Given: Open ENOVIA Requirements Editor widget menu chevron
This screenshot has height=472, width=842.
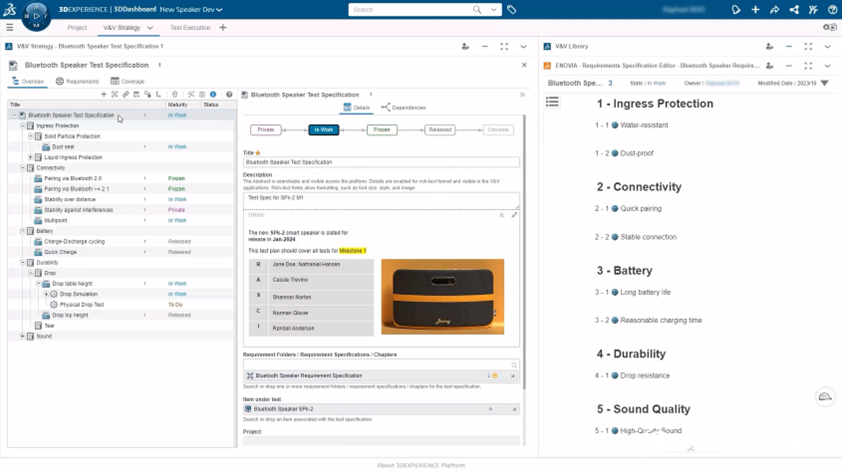Looking at the screenshot, I should pos(828,66).
